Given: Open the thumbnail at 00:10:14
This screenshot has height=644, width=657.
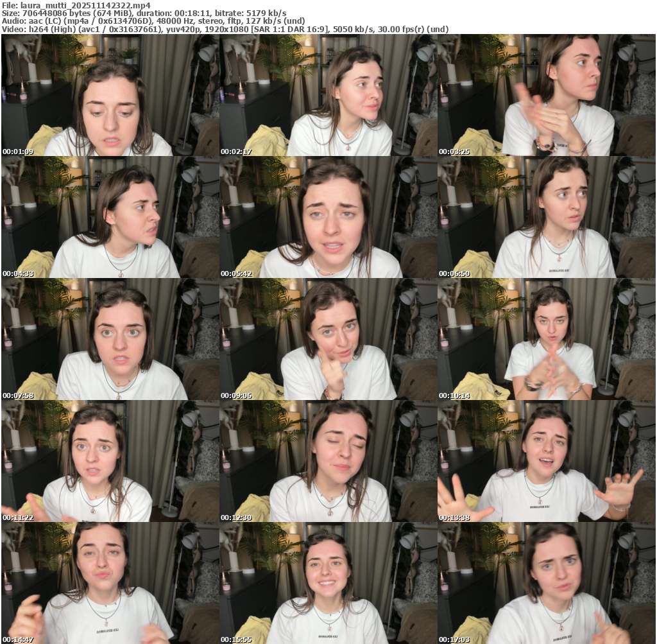Looking at the screenshot, I should [547, 340].
